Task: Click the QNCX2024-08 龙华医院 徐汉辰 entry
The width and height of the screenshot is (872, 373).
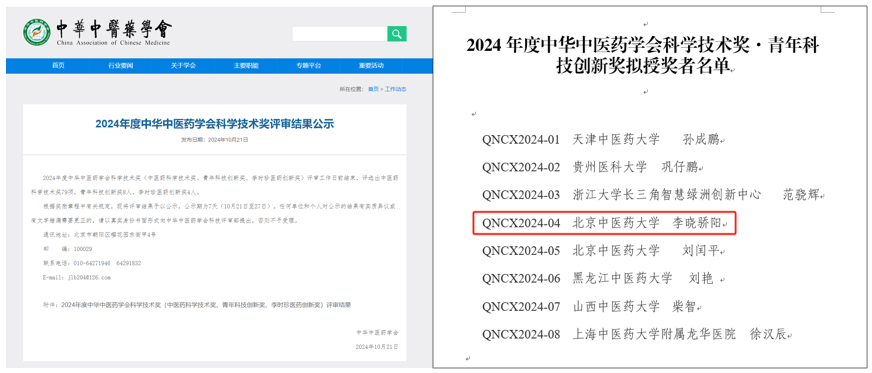Action: (x=637, y=335)
